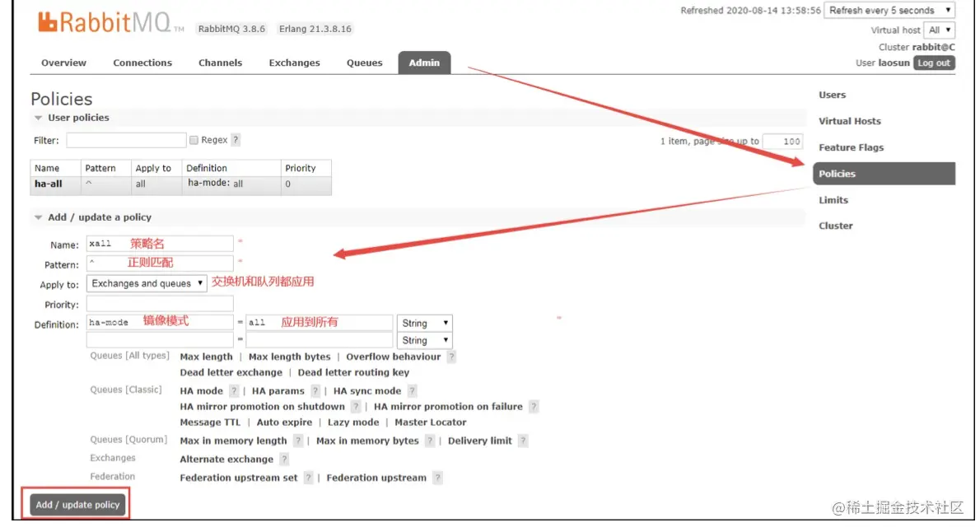Viewport: 980px width, 532px height.
Task: Sort by the Pattern column header
Action: click(x=100, y=168)
